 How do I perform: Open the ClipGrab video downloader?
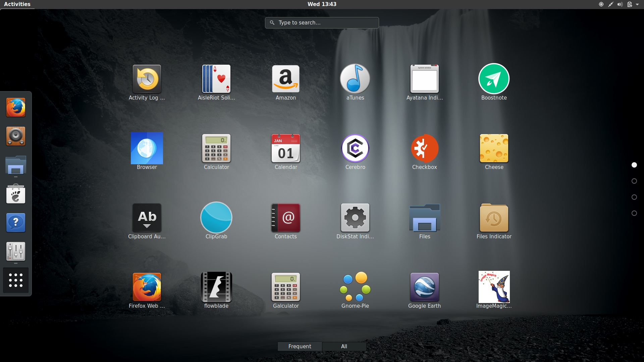pos(216,217)
